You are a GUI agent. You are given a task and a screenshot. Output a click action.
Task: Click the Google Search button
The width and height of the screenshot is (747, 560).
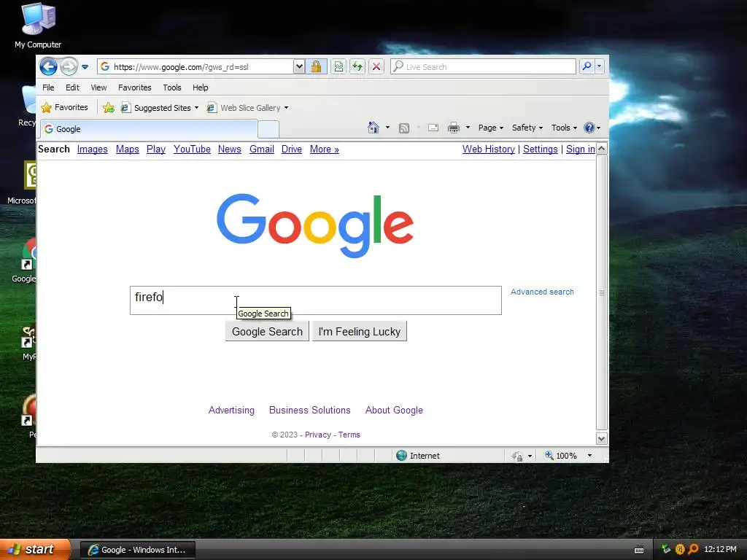pyautogui.click(x=267, y=332)
